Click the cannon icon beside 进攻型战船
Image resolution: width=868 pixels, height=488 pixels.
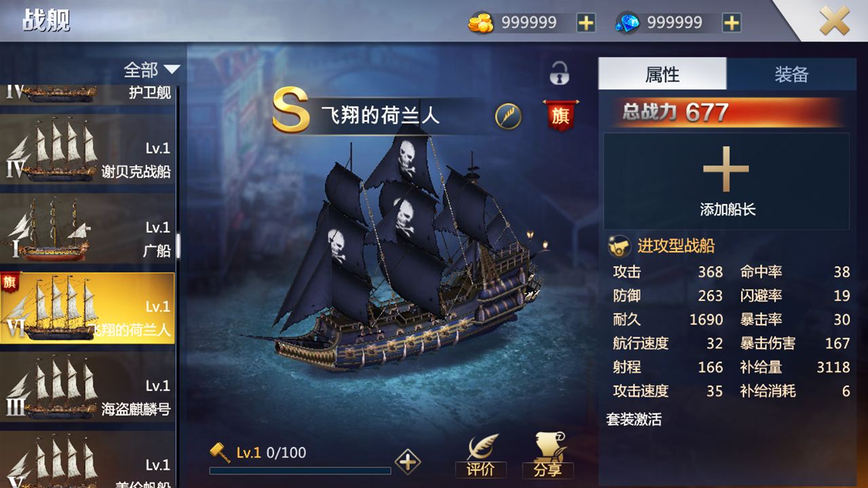tap(619, 246)
